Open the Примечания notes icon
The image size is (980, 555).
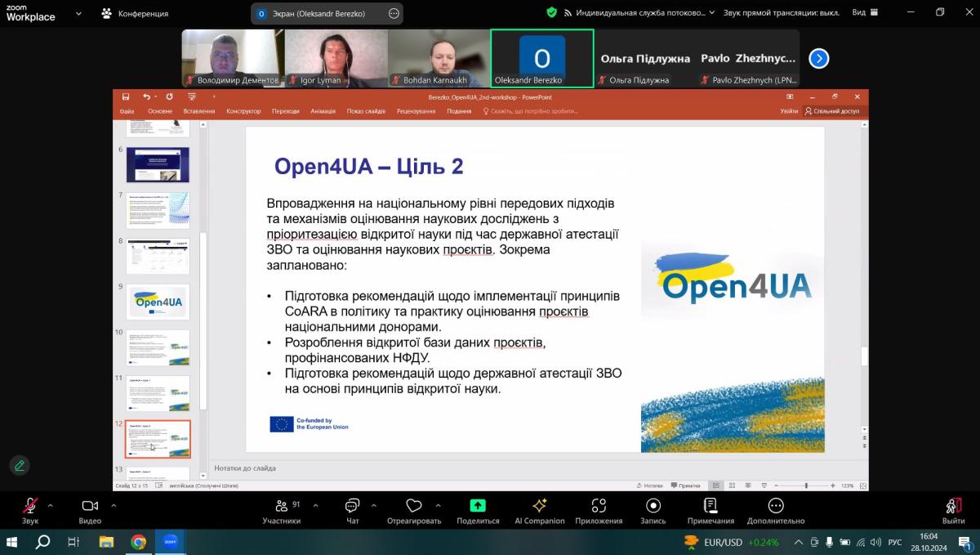click(710, 506)
